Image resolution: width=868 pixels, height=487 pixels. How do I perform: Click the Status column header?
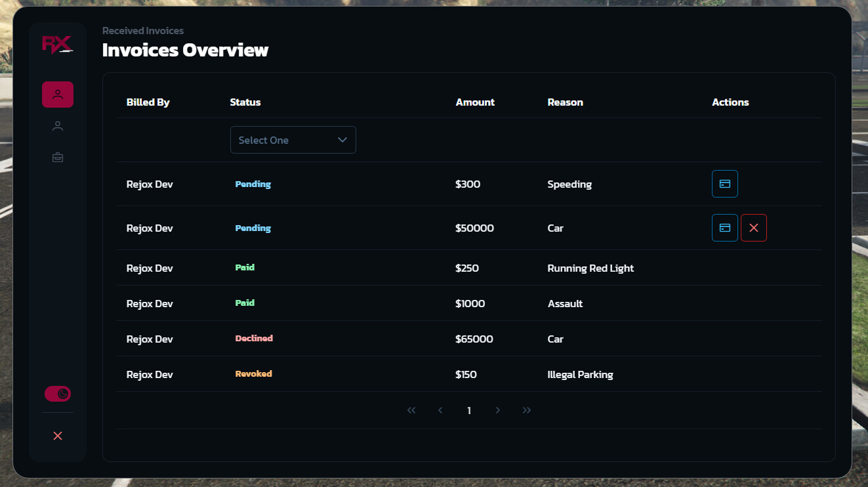click(x=245, y=102)
